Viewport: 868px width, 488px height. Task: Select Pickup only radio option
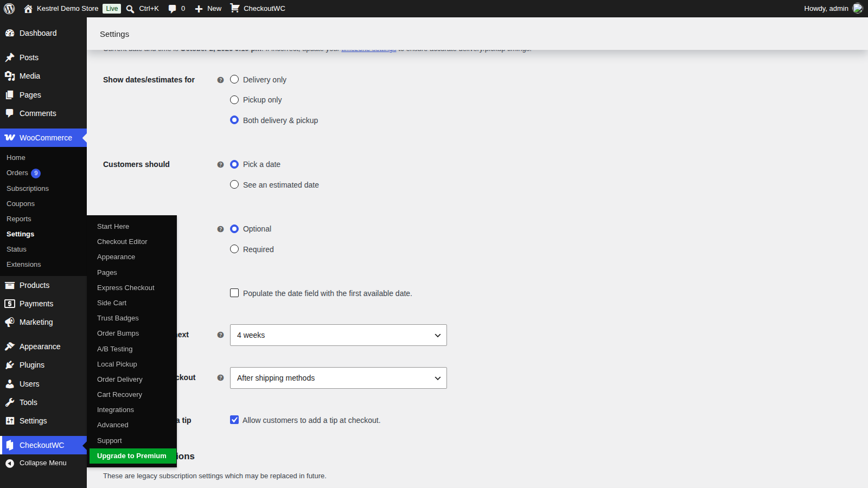234,100
